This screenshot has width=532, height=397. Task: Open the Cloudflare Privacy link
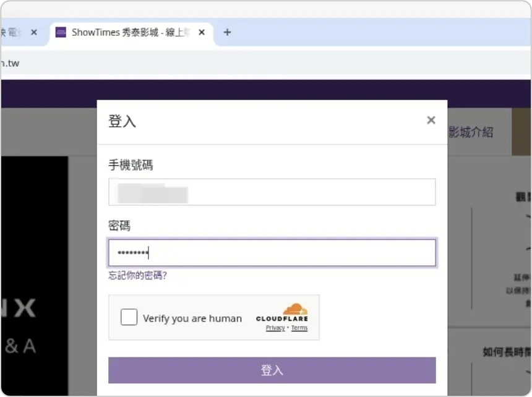275,328
